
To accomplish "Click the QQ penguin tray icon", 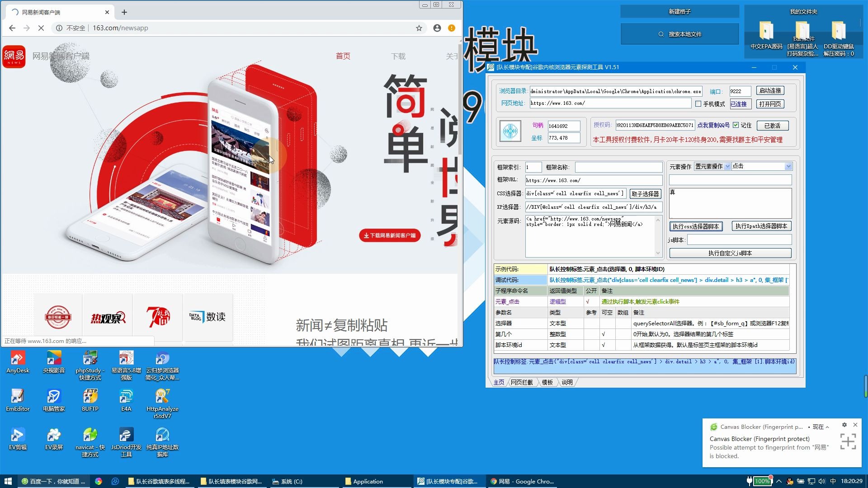I will pyautogui.click(x=790, y=481).
